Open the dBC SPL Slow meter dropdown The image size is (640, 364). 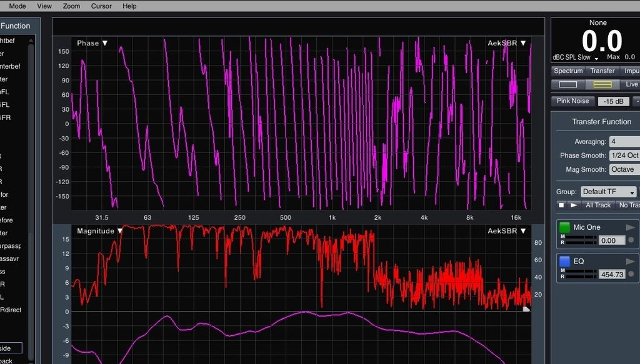pyautogui.click(x=574, y=57)
